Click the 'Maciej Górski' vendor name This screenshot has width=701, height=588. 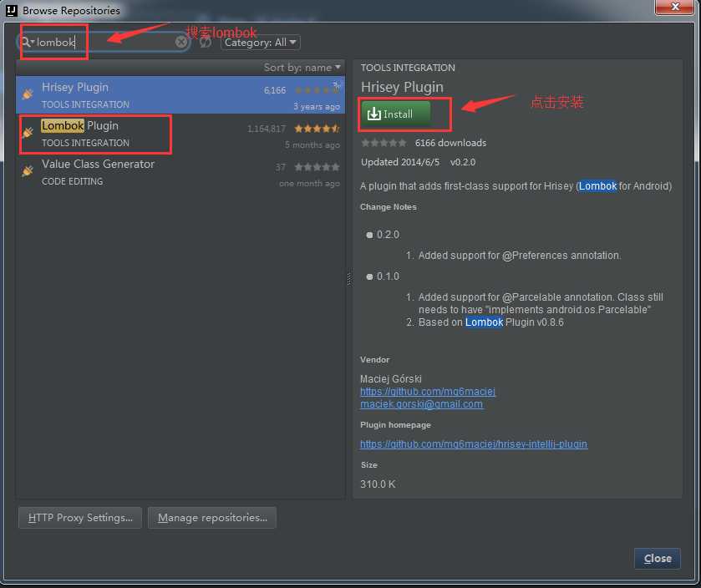point(391,379)
